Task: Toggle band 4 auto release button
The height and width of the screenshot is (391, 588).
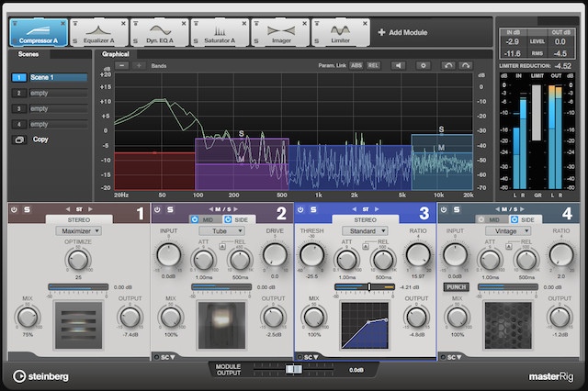Action: 508,246
